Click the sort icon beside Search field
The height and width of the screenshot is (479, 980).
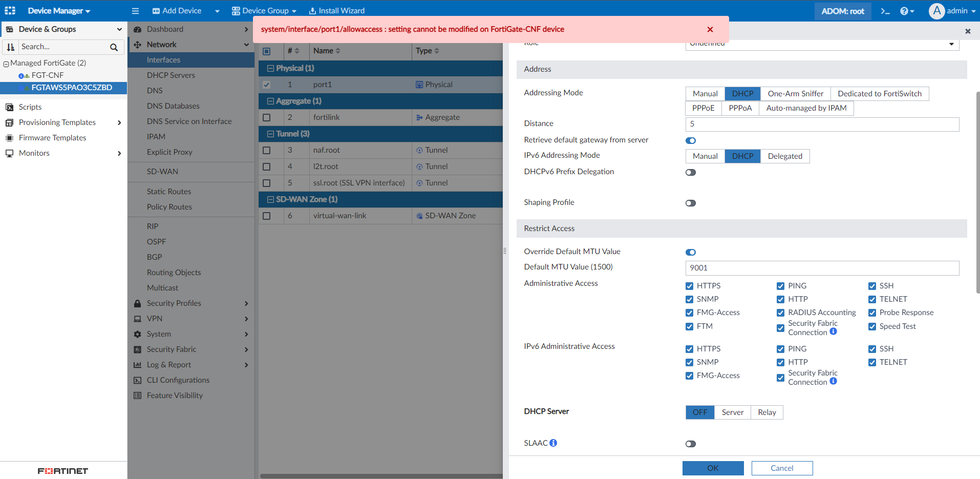pos(11,47)
